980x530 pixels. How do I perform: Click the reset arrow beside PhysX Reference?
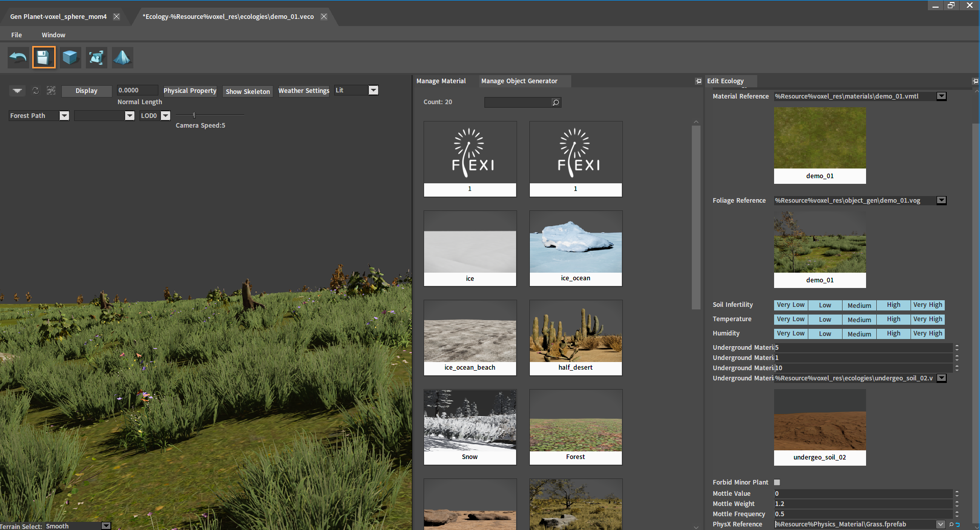click(x=958, y=524)
